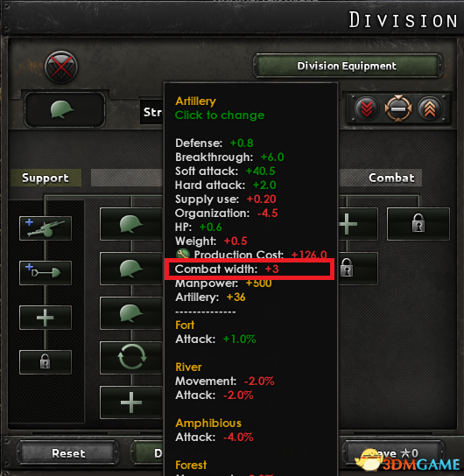Add a battalion using plus below swap slot
The image size is (464, 476).
click(131, 402)
